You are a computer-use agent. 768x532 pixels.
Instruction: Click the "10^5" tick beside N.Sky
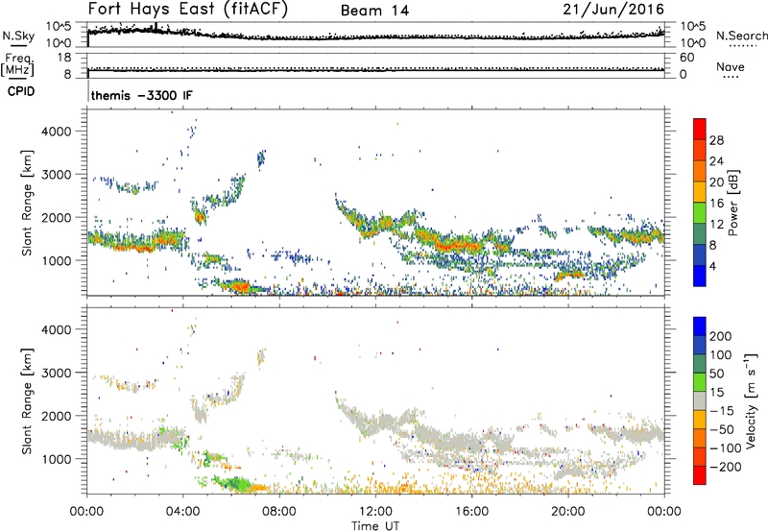coord(59,27)
